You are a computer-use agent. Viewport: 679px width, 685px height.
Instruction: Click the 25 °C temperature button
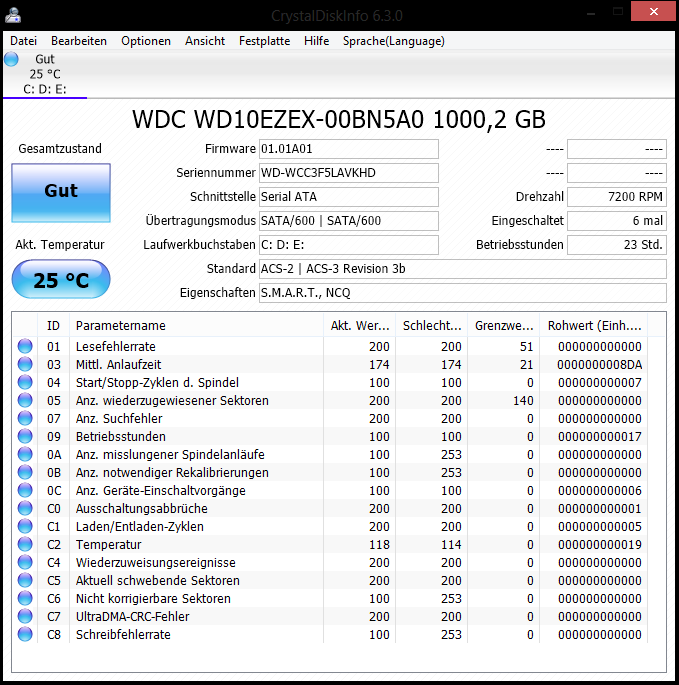(x=61, y=279)
